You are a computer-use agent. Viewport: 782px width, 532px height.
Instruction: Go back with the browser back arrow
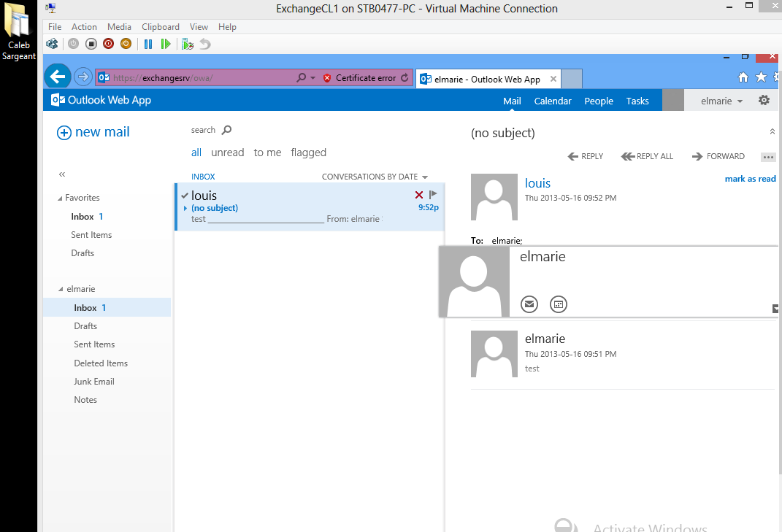coord(58,77)
